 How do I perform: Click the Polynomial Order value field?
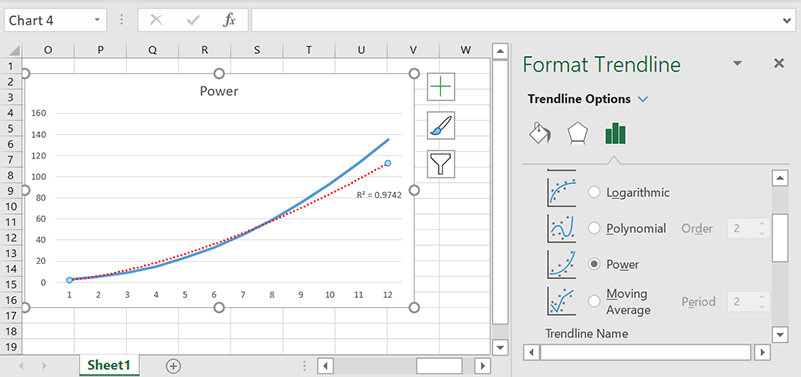[742, 228]
